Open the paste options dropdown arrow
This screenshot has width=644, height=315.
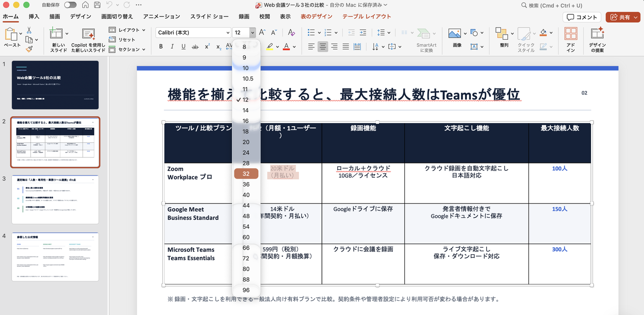[x=21, y=34]
